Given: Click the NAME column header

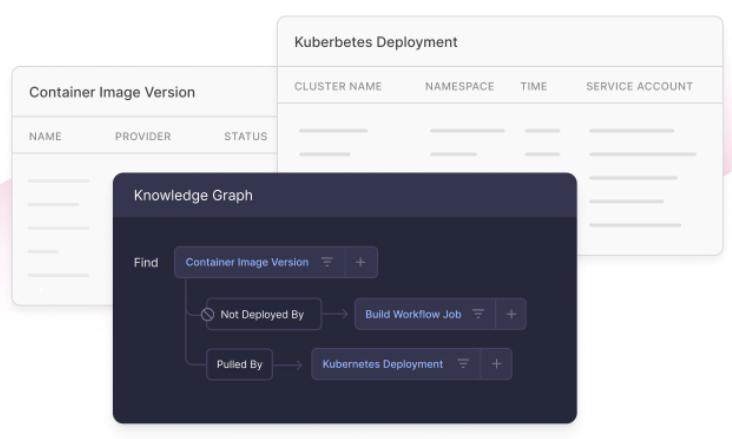Looking at the screenshot, I should 46,136.
